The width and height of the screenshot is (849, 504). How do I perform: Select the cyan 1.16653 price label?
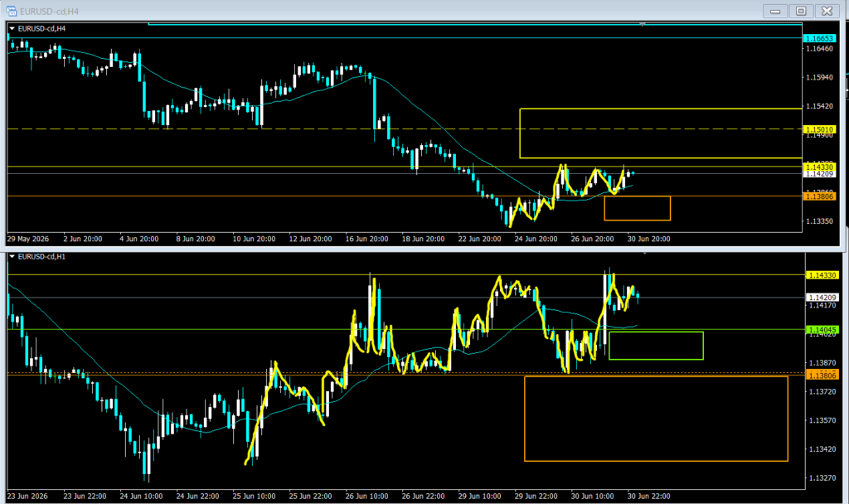pos(820,38)
